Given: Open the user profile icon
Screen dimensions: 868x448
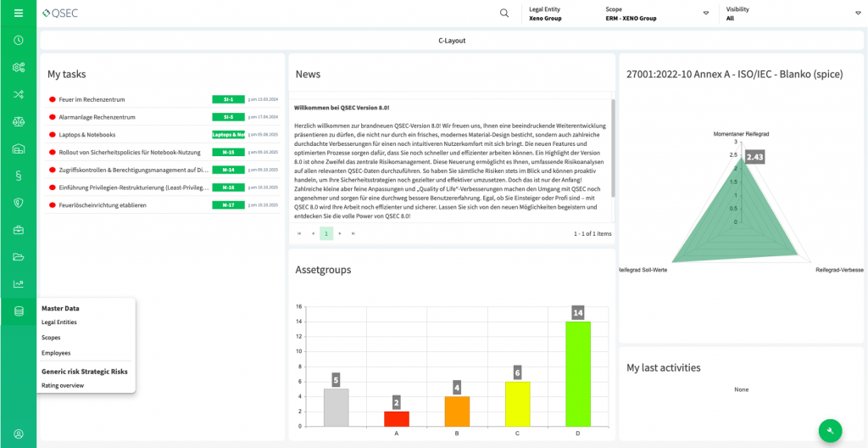Looking at the screenshot, I should tap(18, 434).
